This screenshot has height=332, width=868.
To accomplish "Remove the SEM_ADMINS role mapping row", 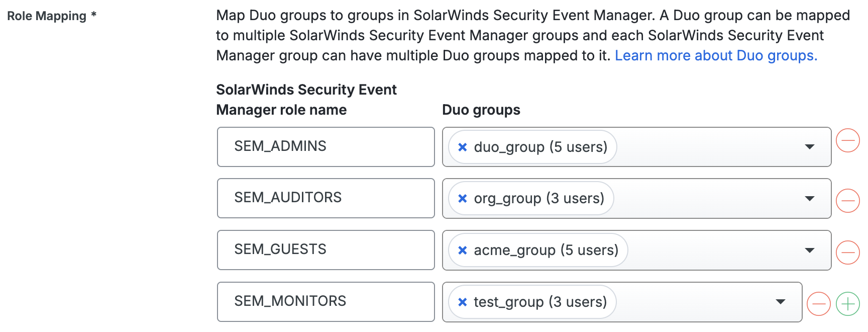I will (847, 140).
